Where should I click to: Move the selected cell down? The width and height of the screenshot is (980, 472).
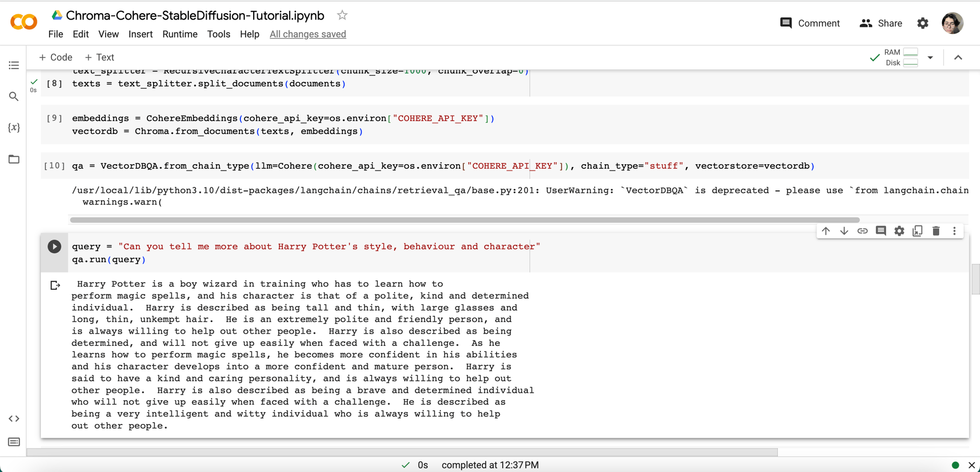pos(844,231)
